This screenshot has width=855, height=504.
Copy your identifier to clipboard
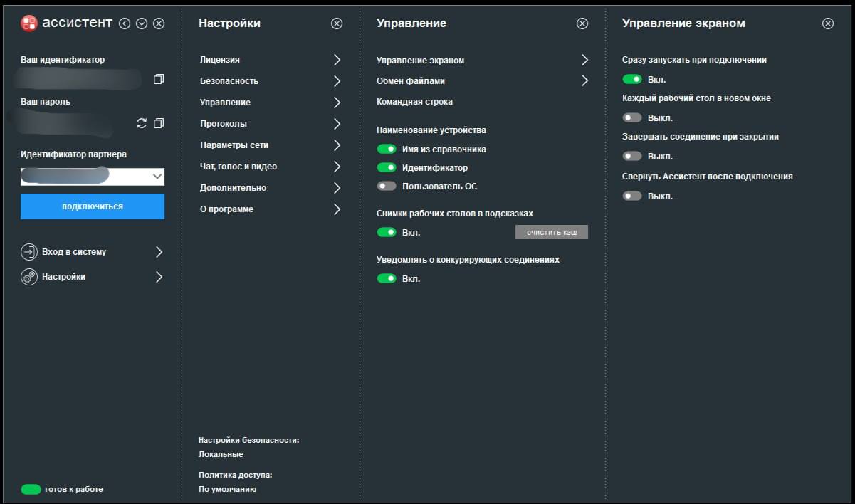pos(158,79)
